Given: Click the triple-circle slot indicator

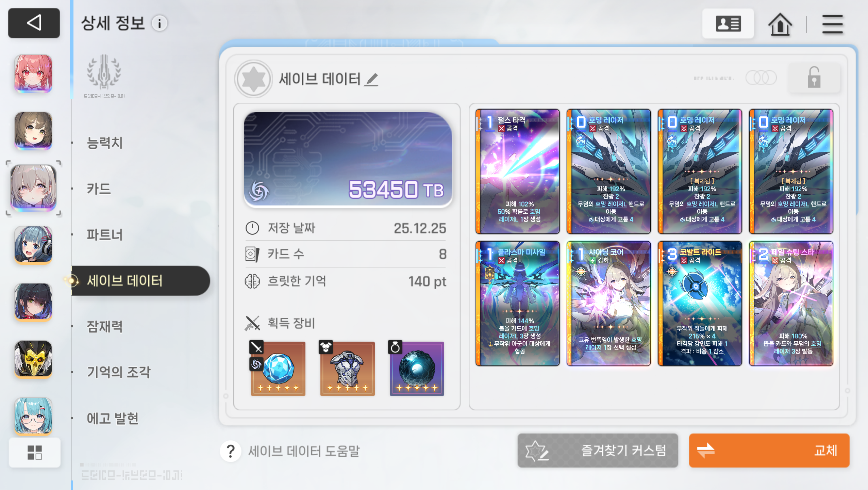Looking at the screenshot, I should [x=761, y=78].
